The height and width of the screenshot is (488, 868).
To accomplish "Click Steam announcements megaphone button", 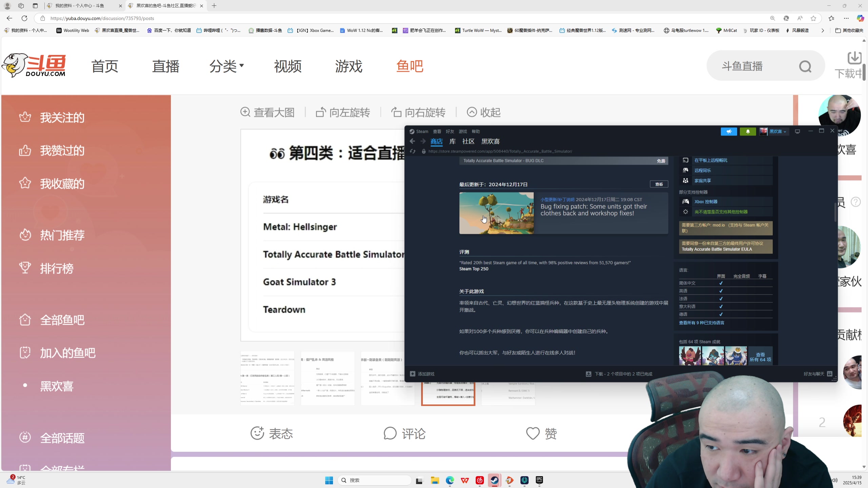I will tap(729, 131).
